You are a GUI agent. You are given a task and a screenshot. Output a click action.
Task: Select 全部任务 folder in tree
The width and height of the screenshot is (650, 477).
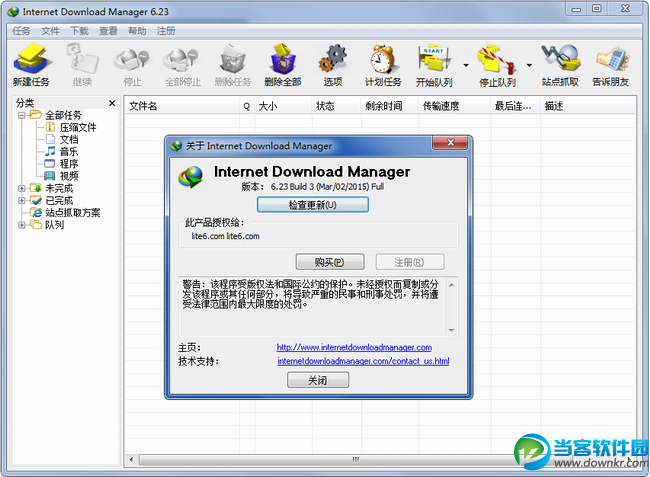pos(63,115)
